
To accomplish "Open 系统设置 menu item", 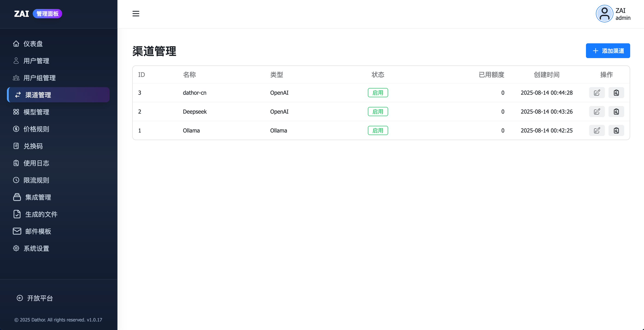I will point(36,248).
